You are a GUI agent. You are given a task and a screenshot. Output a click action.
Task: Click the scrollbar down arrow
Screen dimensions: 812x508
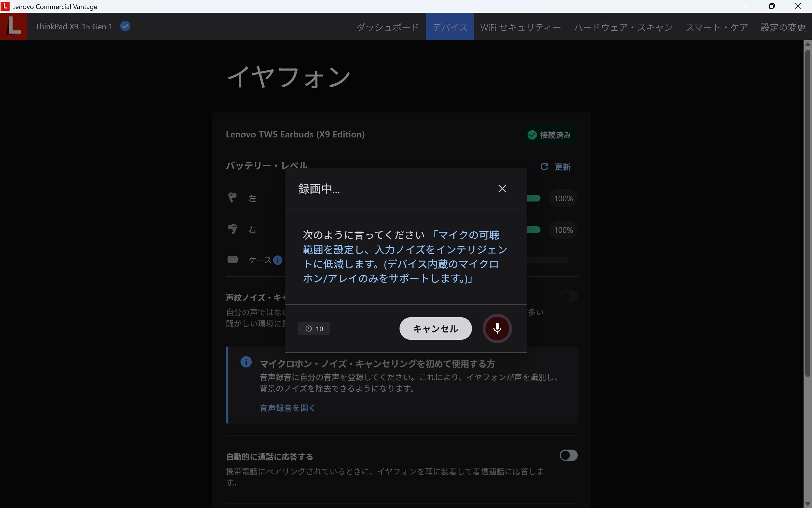pyautogui.click(x=808, y=504)
